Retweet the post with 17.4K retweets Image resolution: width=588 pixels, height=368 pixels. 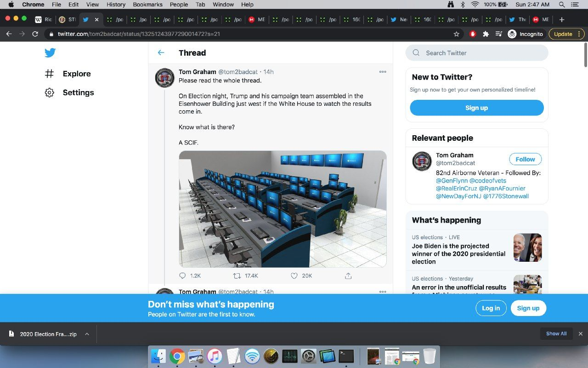237,276
